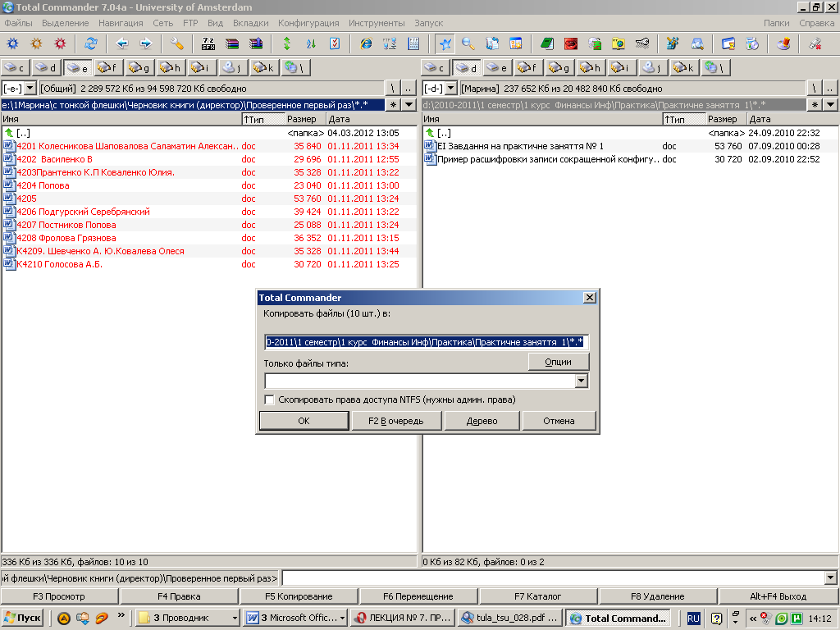Open the Справка menu
Viewport: 840px width, 630px height.
pos(816,23)
